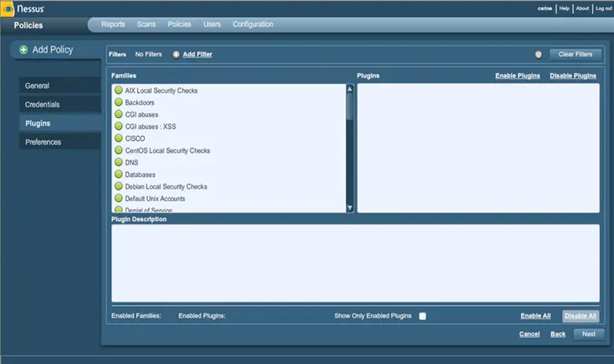Click the Enable All link

(535, 316)
